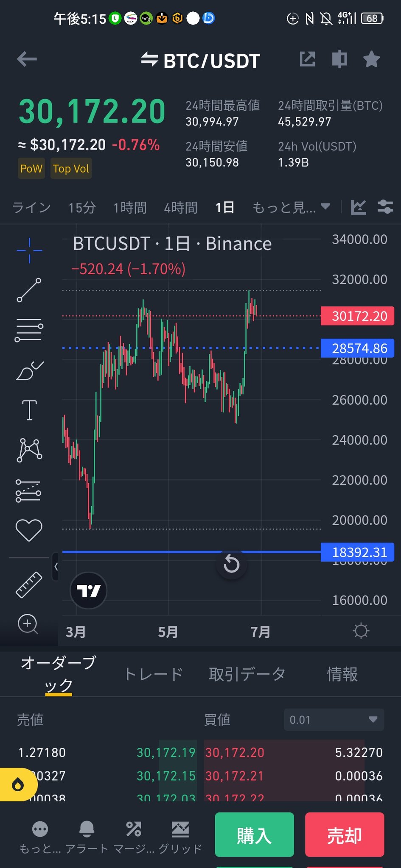This screenshot has height=868, width=401.
Task: Open chart axis settings gear icon
Action: tap(361, 631)
